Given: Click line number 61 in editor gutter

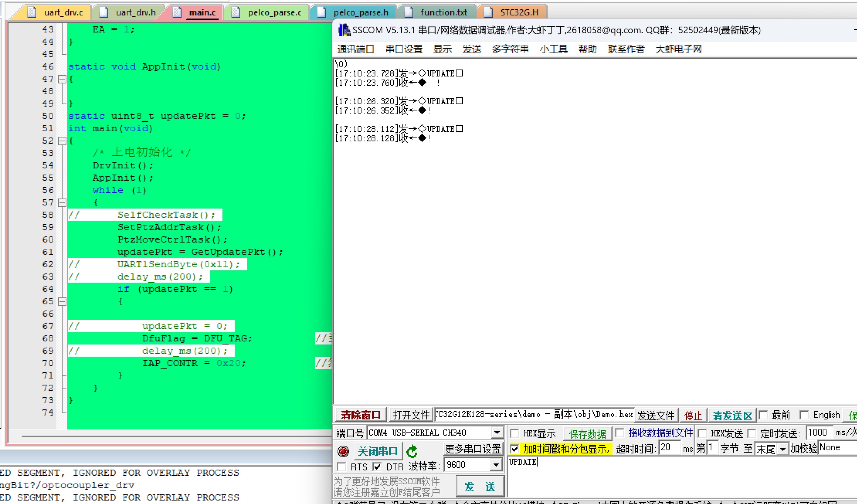Looking at the screenshot, I should point(48,252).
